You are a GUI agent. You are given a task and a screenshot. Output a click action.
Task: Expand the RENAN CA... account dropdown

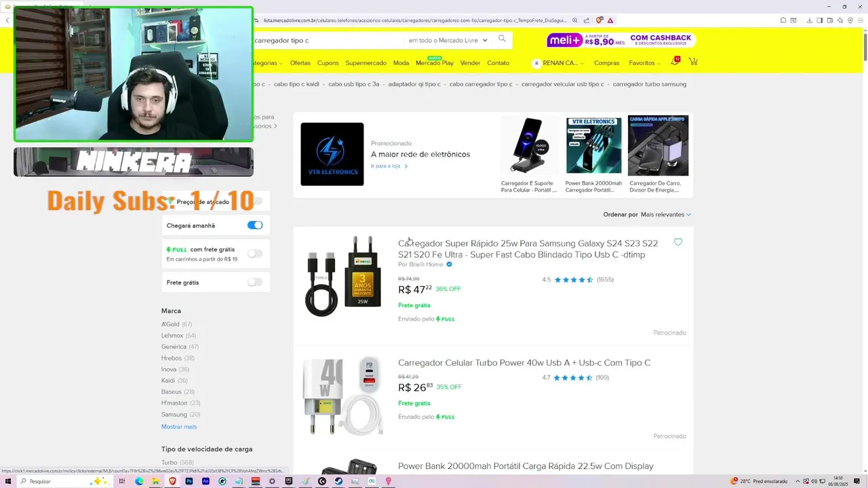click(x=559, y=63)
